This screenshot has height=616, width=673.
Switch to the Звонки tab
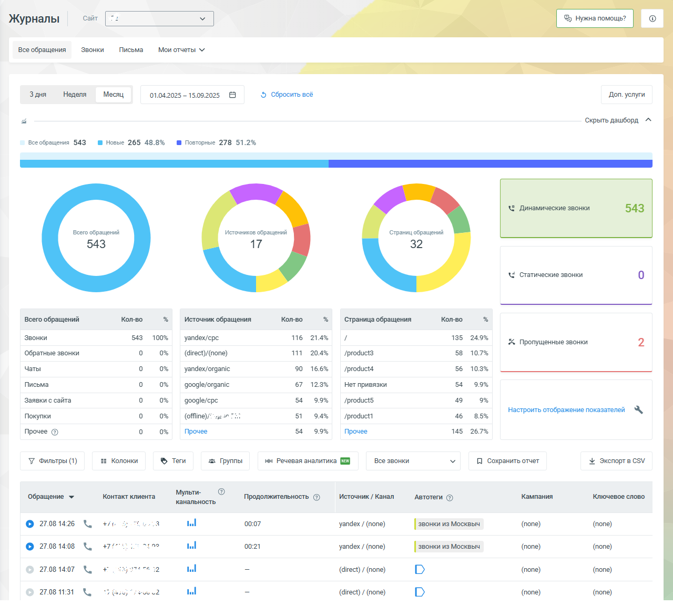93,50
